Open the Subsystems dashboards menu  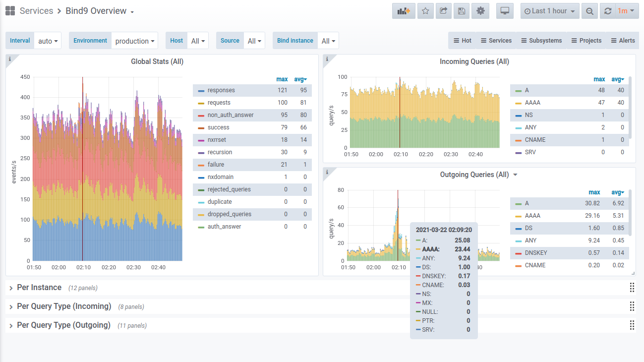541,41
